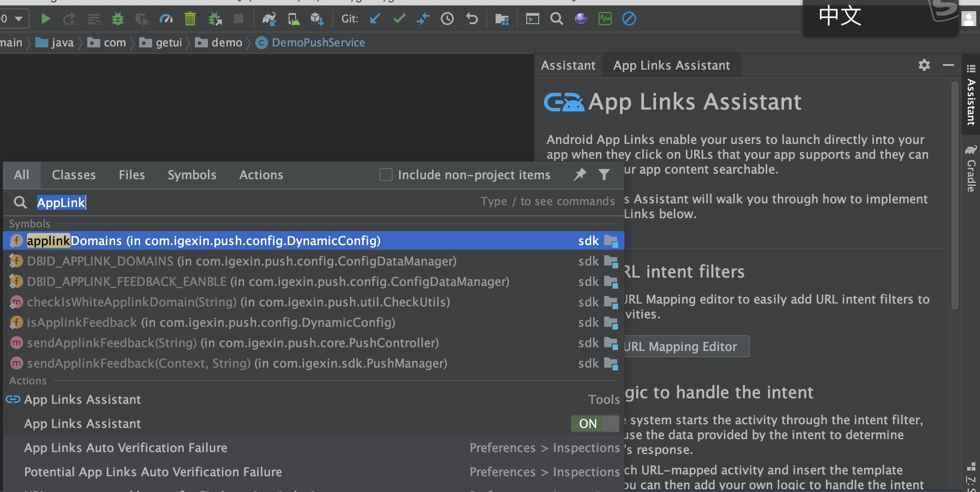Select the App Links Assistant panel tab

pos(671,65)
